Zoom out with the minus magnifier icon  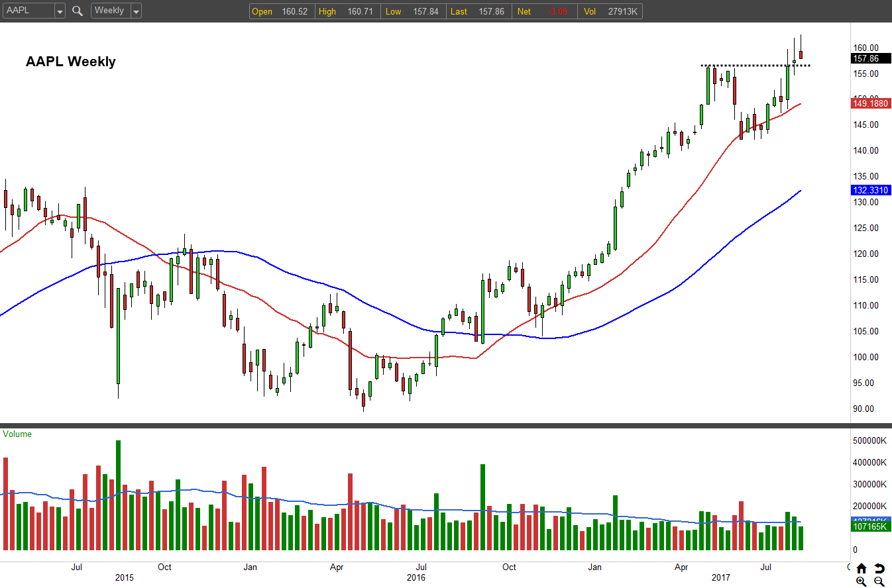coord(879,581)
